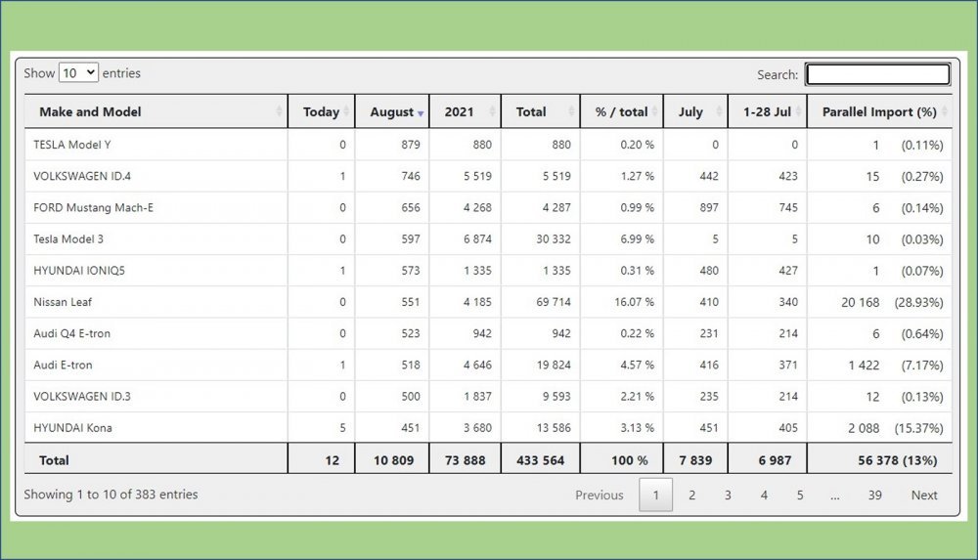Click August value 746 for Volkswagen ID.4

click(x=411, y=176)
